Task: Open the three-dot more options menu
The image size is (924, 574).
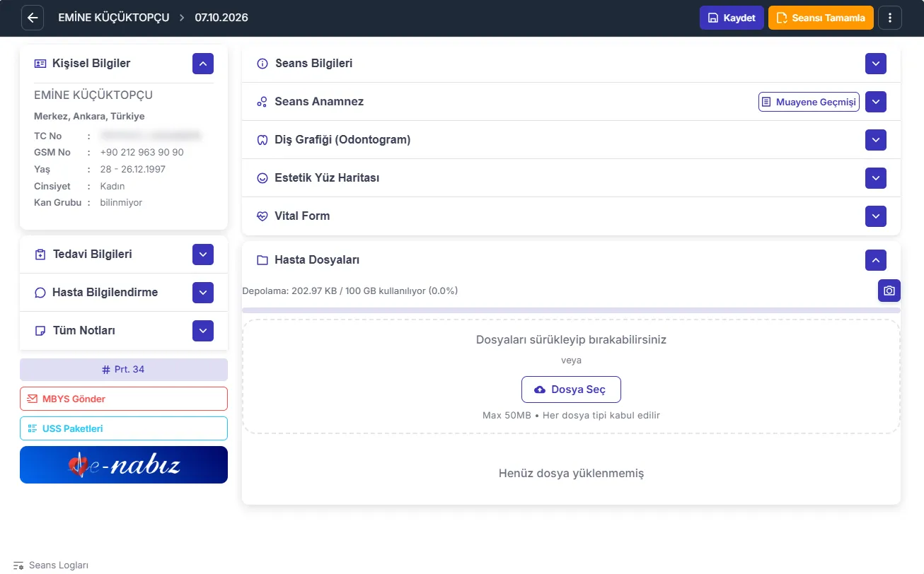Action: [x=890, y=18]
